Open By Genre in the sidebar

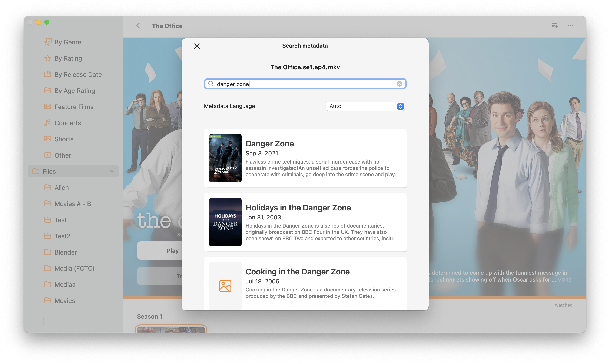(67, 42)
